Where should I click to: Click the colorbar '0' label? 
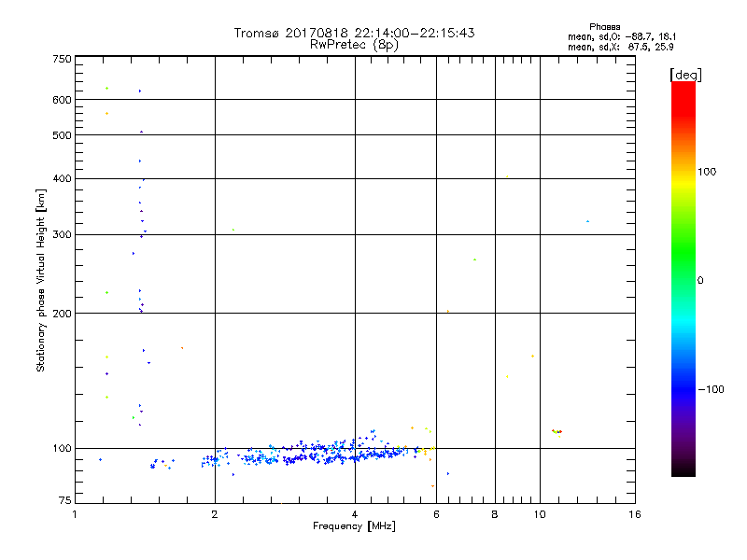(x=700, y=281)
